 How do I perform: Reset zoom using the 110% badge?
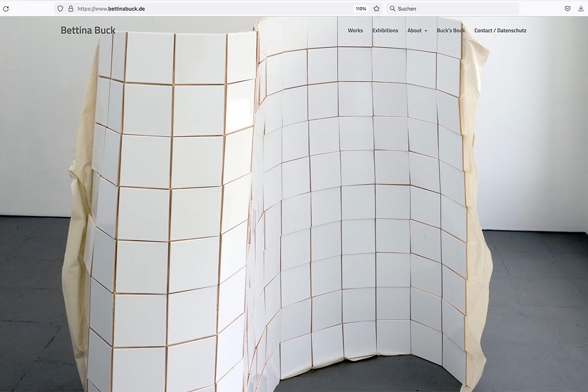coord(361,9)
